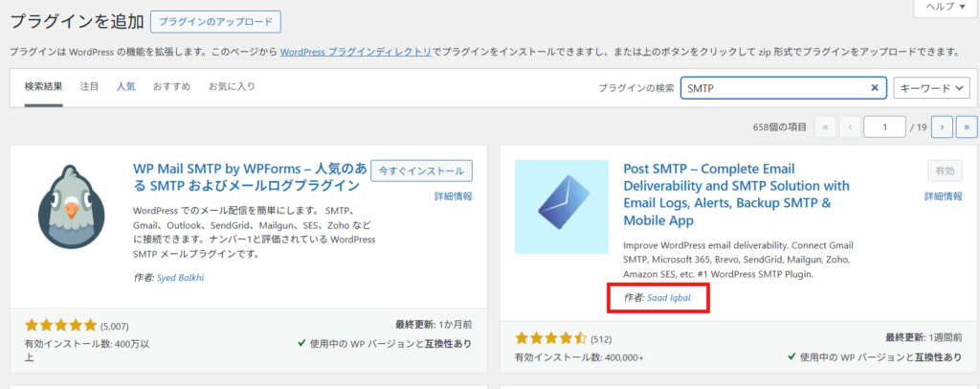Viewport: 980px width, 389px height.
Task: Go to the next page arrow
Action: 942,126
